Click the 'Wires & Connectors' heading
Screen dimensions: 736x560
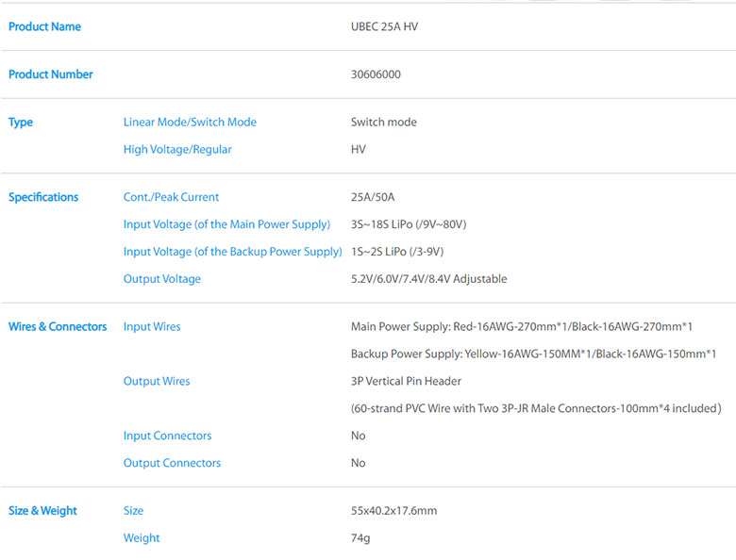pos(58,326)
